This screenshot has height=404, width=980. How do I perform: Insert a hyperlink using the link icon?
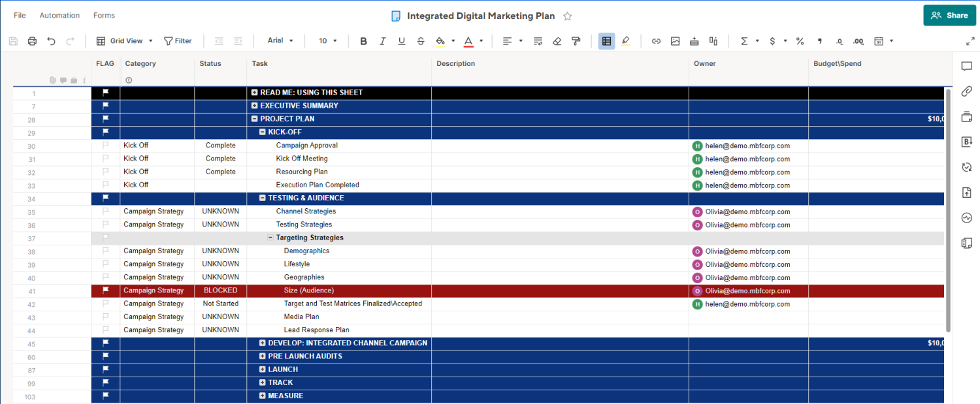click(656, 40)
